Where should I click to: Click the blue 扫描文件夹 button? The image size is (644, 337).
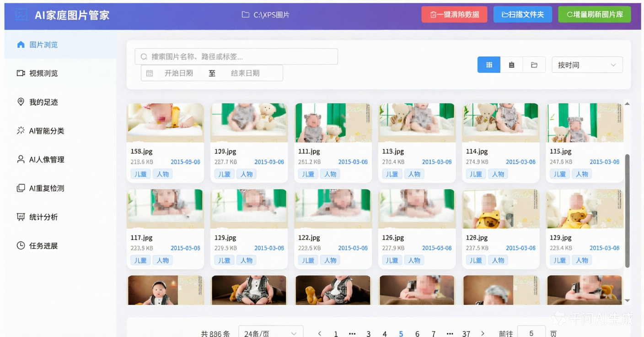tap(523, 15)
